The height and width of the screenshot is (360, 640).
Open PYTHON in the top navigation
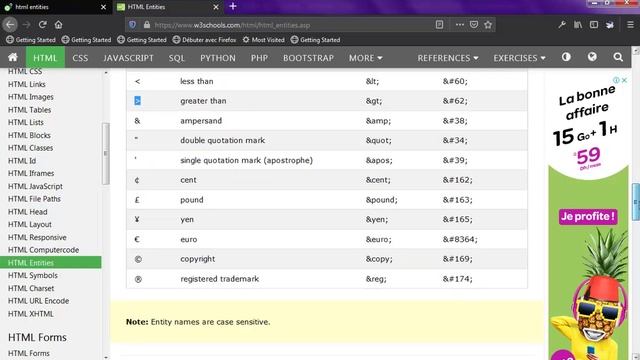[218, 58]
